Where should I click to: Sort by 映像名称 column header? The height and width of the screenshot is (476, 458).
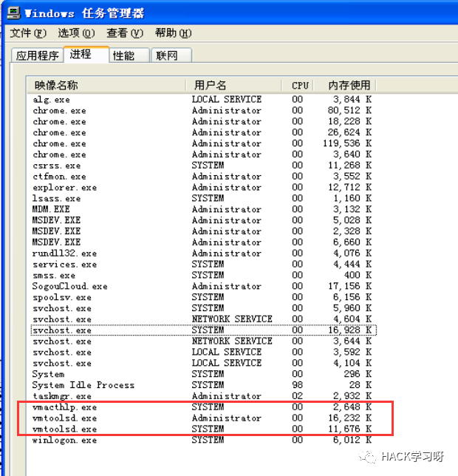tap(106, 85)
